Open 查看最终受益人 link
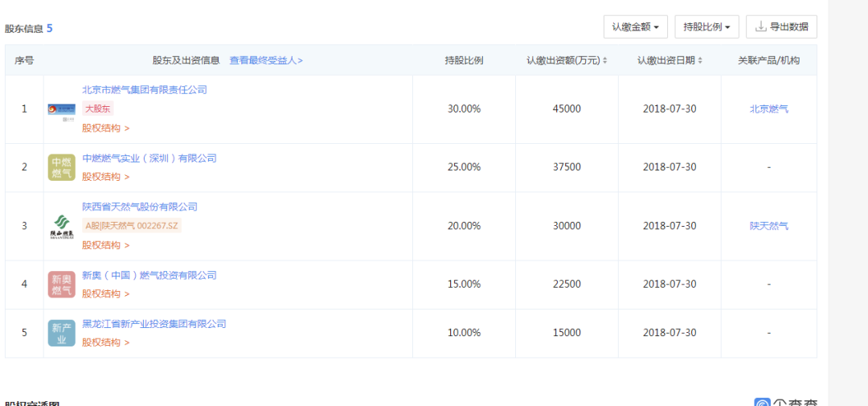The image size is (868, 406). tap(266, 60)
